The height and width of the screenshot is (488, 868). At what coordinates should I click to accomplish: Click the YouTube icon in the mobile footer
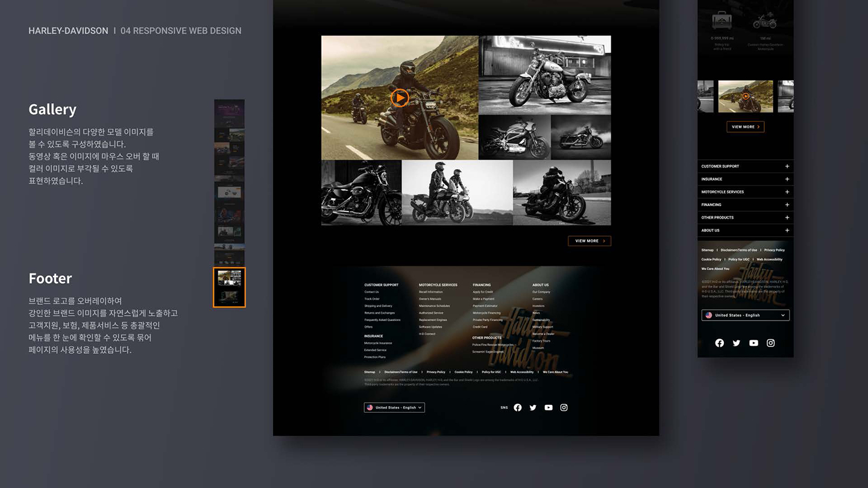(753, 343)
